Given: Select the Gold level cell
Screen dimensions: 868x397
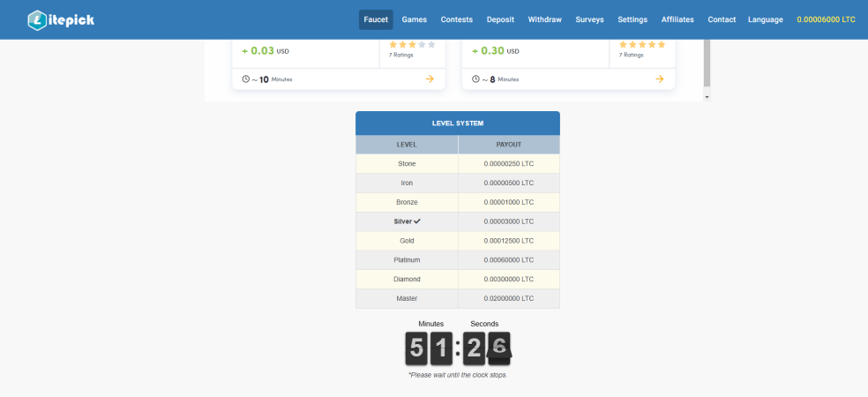Looking at the screenshot, I should tap(407, 241).
